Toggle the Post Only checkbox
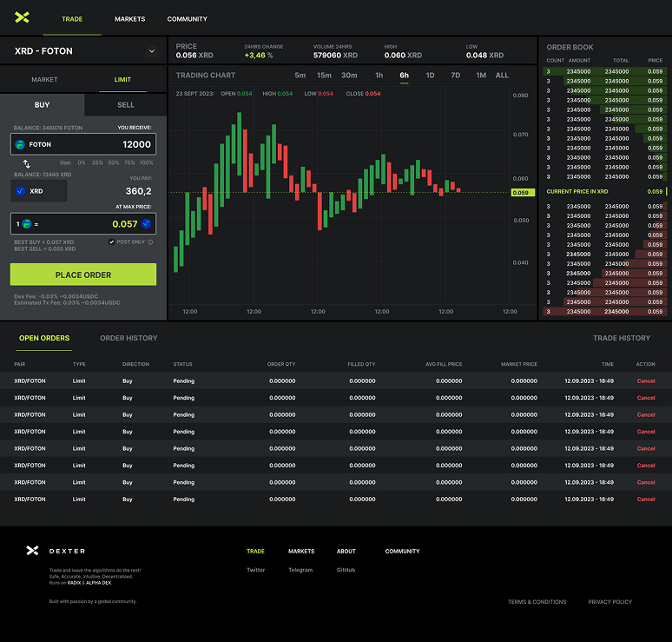 point(111,242)
